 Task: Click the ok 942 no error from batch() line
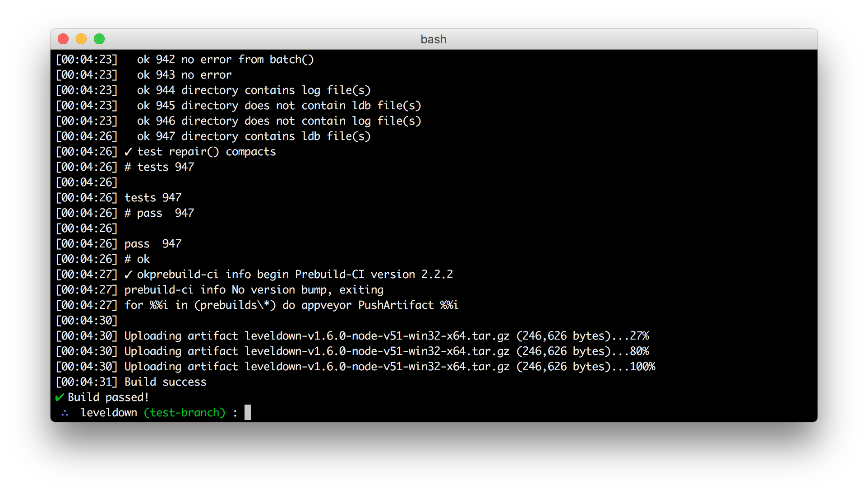pyautogui.click(x=225, y=60)
